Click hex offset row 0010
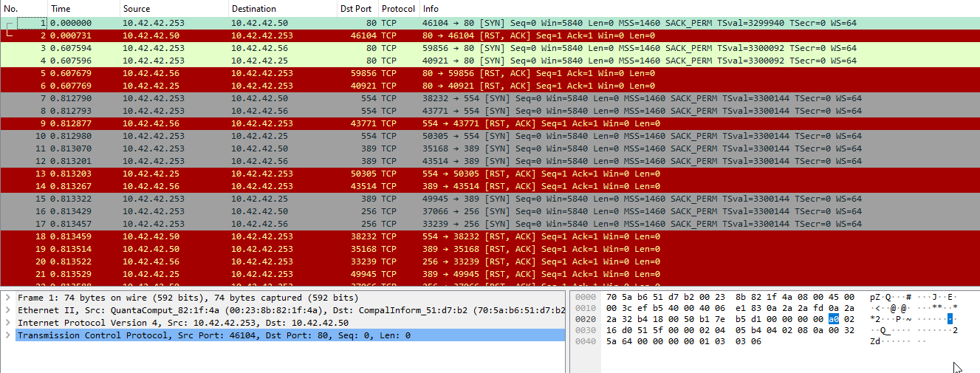Screen dimensions: 980x373 click(584, 307)
